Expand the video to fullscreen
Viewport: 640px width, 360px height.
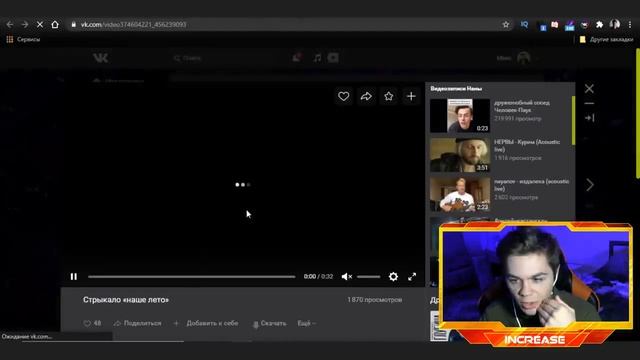pyautogui.click(x=412, y=277)
